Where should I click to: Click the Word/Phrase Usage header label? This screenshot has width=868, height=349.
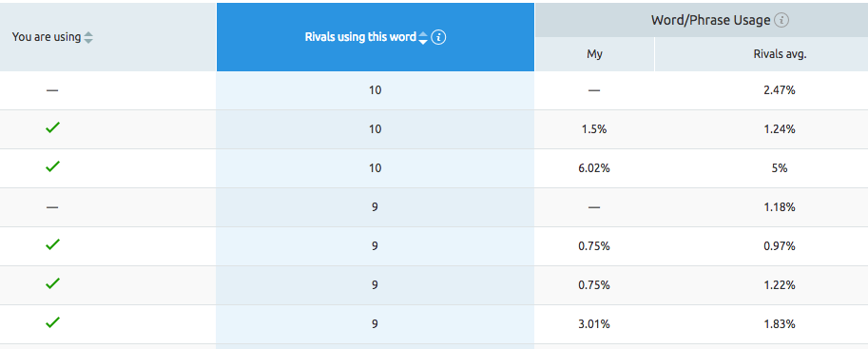click(711, 21)
